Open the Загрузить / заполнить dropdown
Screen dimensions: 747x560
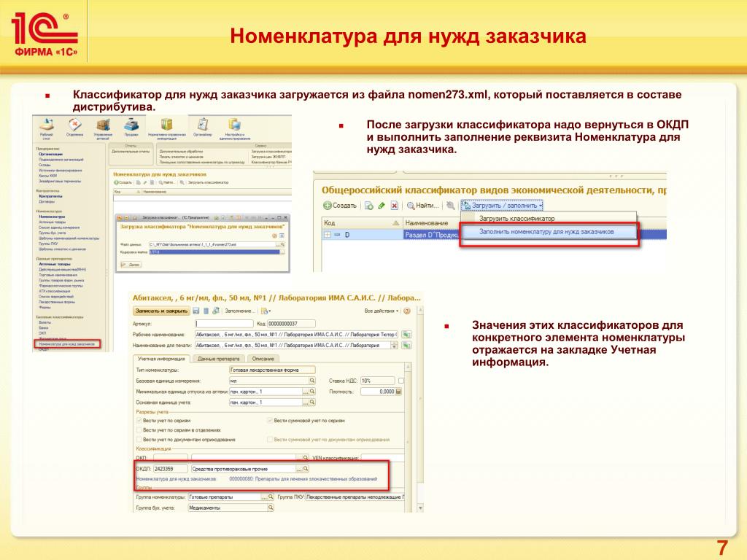tap(502, 206)
